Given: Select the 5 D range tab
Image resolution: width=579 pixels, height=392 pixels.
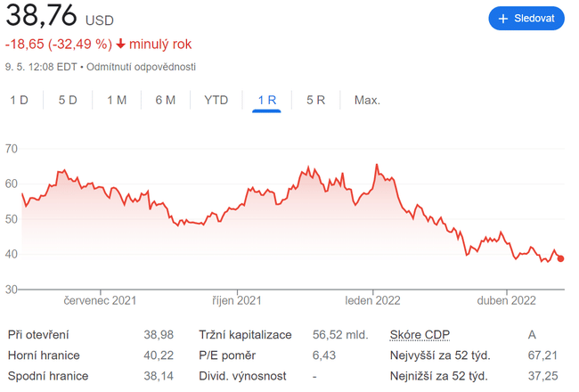Looking at the screenshot, I should point(68,100).
